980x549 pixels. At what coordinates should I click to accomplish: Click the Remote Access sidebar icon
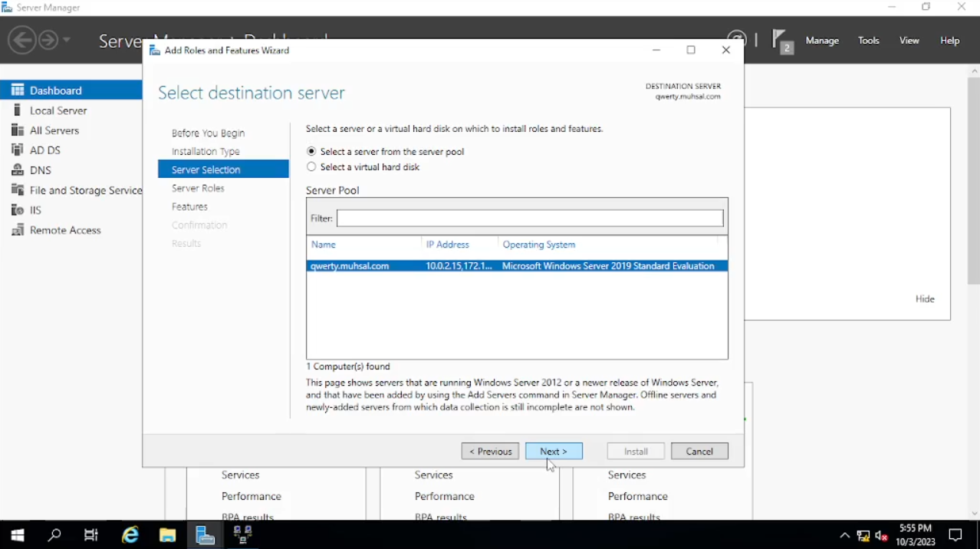(x=18, y=230)
